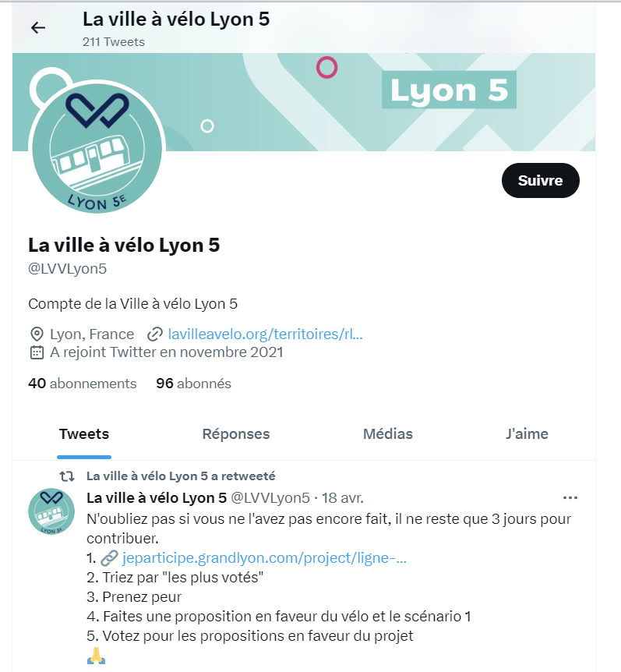The width and height of the screenshot is (621, 672).
Task: Click the location pin icon near Lyon, France
Action: 37,334
